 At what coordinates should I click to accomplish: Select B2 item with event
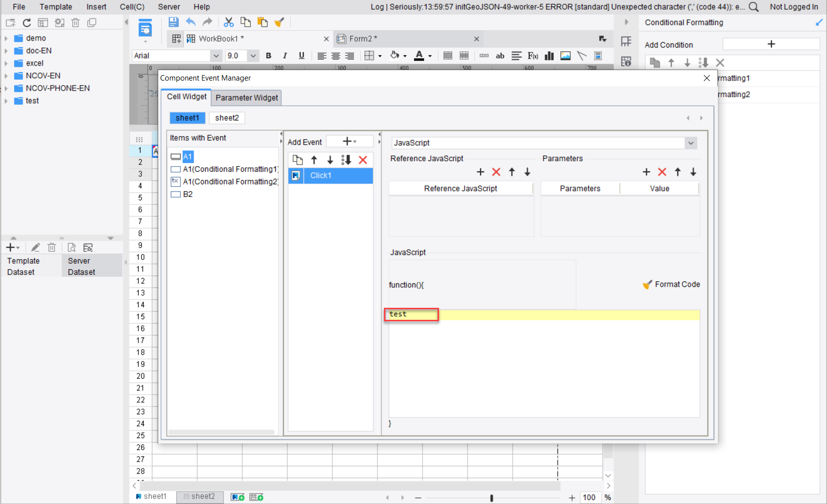click(x=182, y=194)
